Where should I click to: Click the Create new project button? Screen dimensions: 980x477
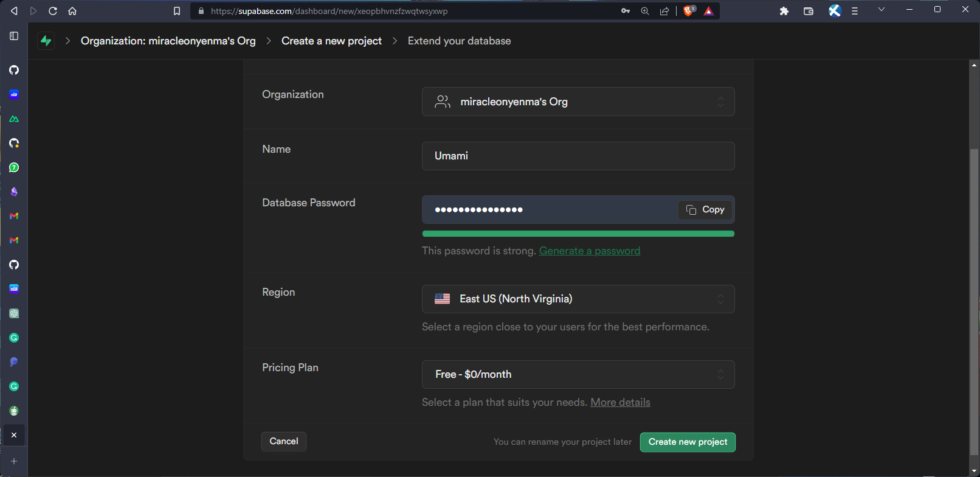point(687,442)
